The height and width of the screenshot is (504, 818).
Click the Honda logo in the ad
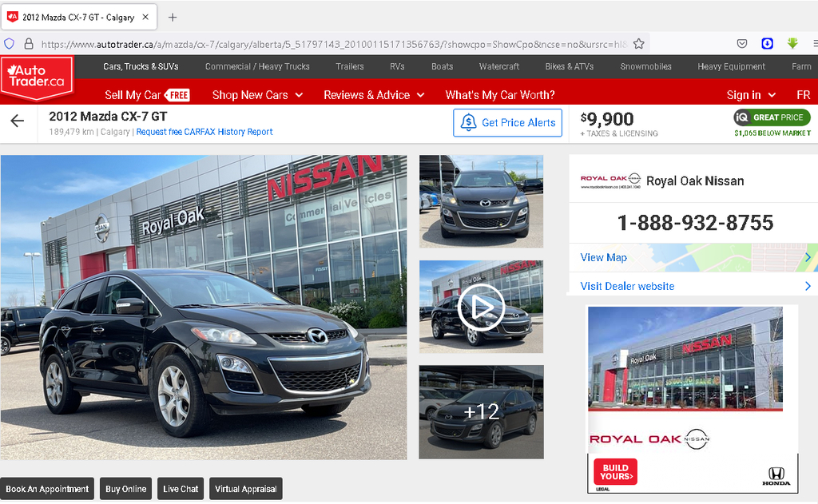pos(776,476)
